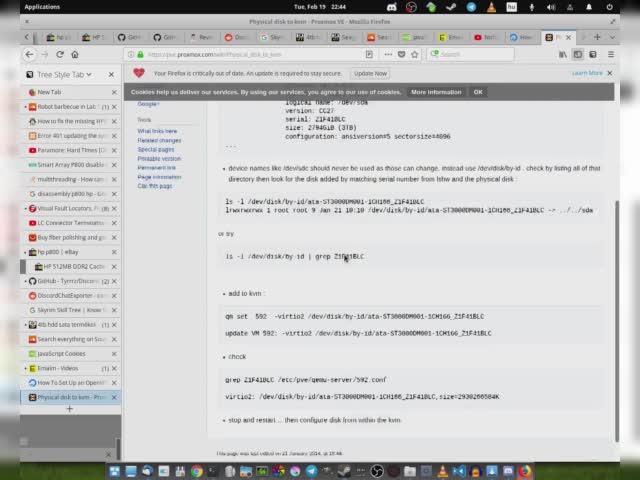This screenshot has height=480, width=640.
Task: Open Printable version link
Action: pos(159,158)
